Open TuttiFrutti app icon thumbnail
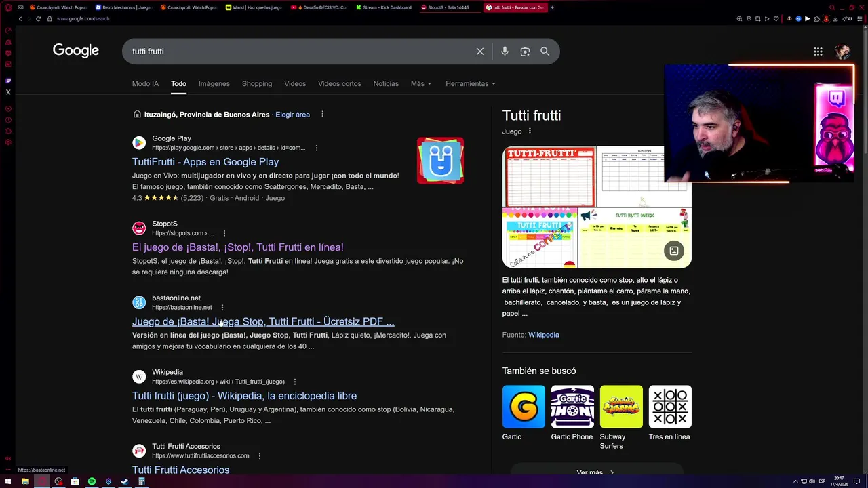 441,161
